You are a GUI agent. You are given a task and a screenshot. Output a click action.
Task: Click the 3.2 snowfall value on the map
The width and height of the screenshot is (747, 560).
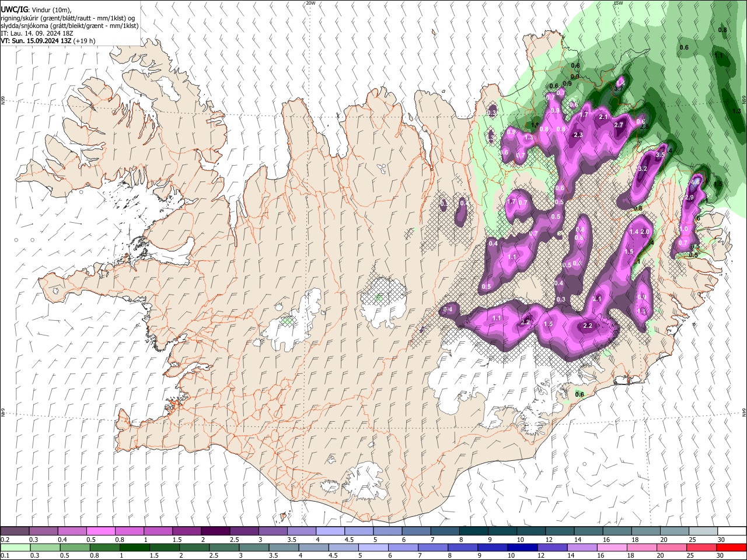tap(643, 169)
